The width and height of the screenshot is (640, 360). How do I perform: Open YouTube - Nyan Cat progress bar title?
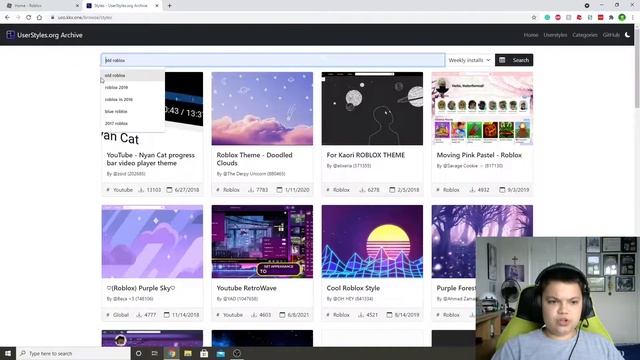tap(151, 159)
